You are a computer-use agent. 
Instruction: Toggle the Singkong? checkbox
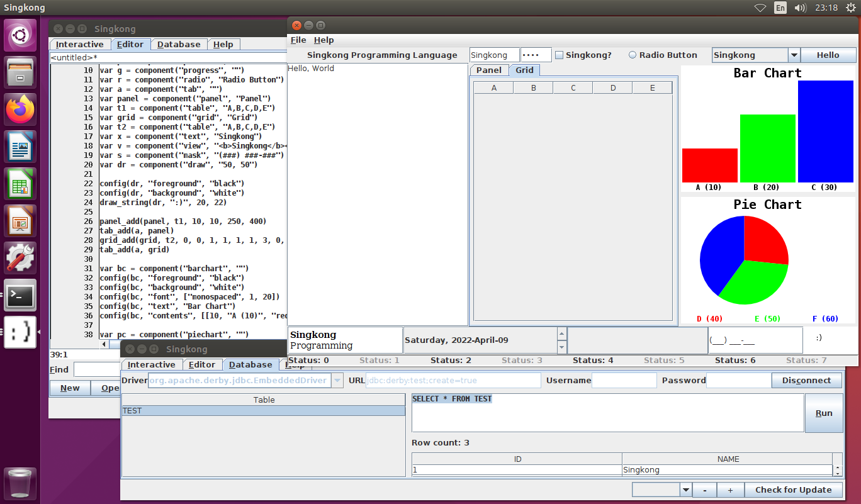559,55
